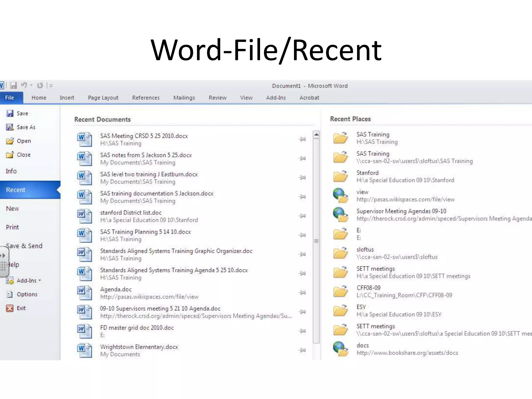The image size is (532, 399).
Task: Pin SAS level two training J Eastburn.docx
Action: [x=302, y=178]
